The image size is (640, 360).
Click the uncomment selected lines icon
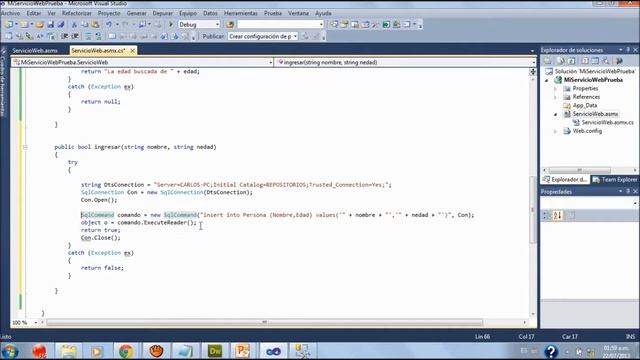pyautogui.click(x=98, y=36)
